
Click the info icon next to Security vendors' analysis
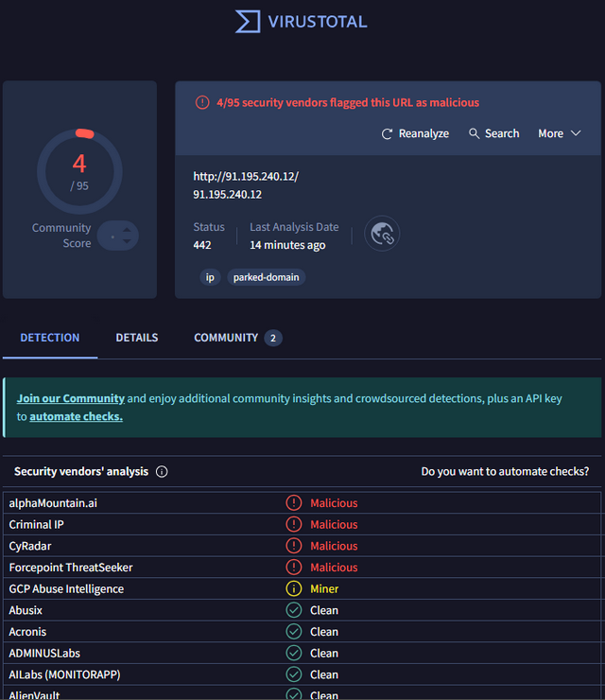(x=162, y=471)
